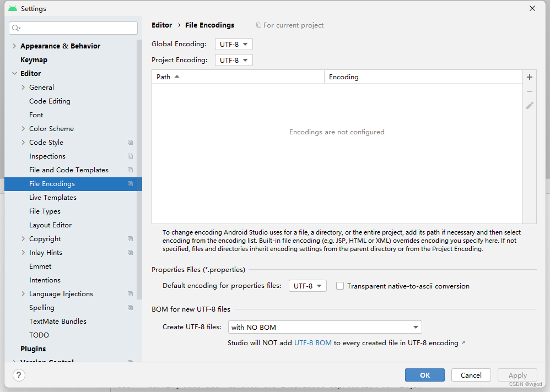Select Keymap in settings tree
The width and height of the screenshot is (550, 392).
pos(34,60)
